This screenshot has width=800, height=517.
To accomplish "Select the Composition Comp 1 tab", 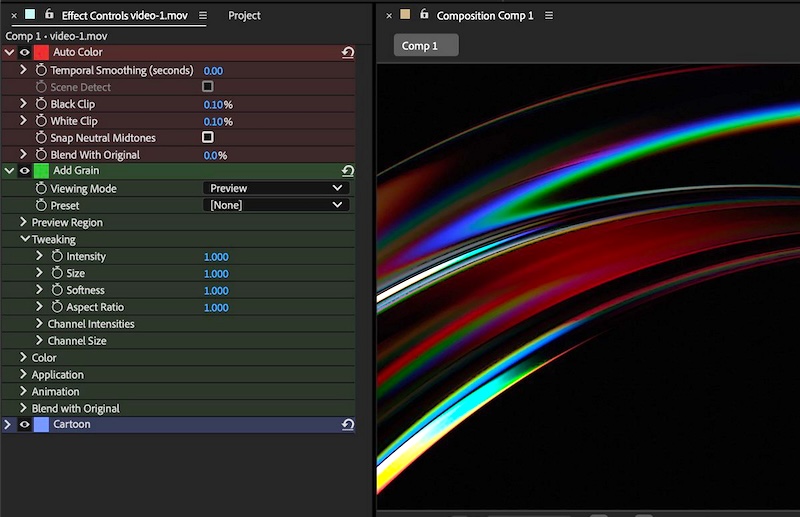I will 485,16.
